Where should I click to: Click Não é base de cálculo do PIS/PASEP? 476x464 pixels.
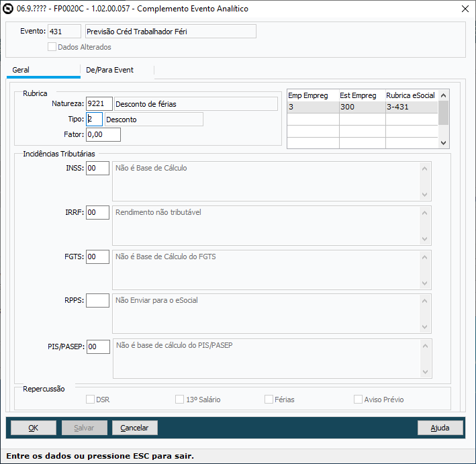[175, 345]
